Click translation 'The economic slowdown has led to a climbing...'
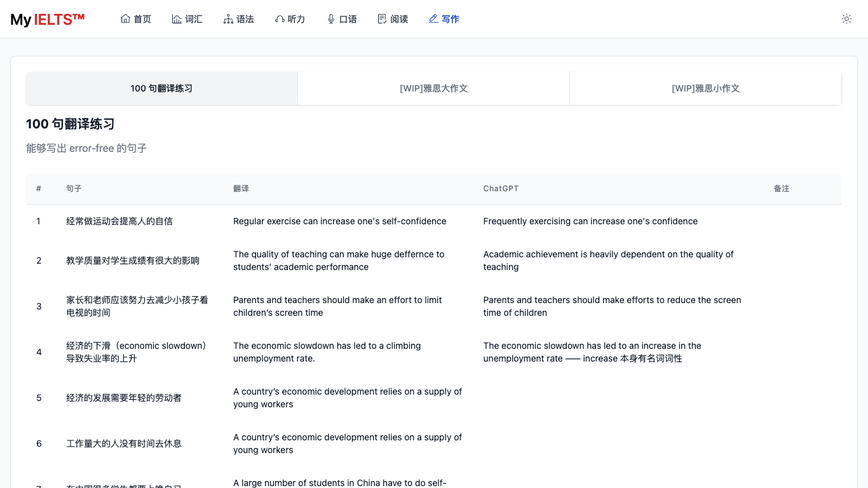Screen dimensions: 868x488 tap(327, 352)
